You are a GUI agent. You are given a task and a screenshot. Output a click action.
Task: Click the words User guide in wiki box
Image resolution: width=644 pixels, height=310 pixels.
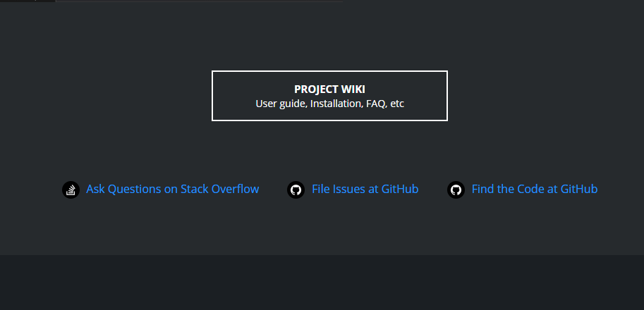281,104
